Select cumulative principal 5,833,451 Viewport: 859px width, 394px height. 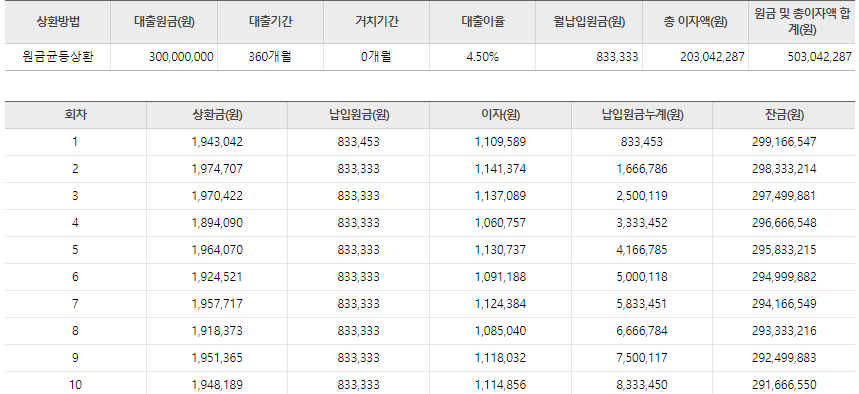(x=642, y=304)
